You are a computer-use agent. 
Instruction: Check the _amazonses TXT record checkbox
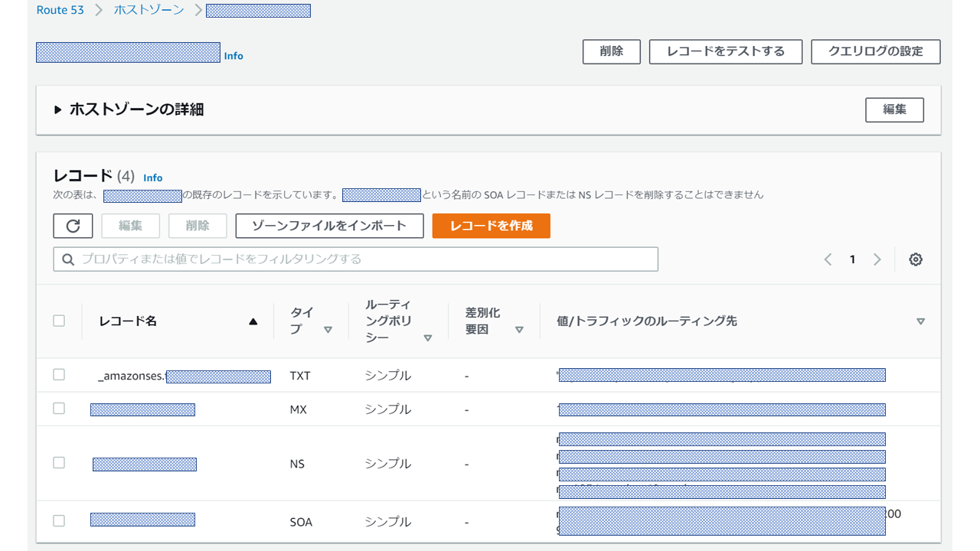click(59, 374)
